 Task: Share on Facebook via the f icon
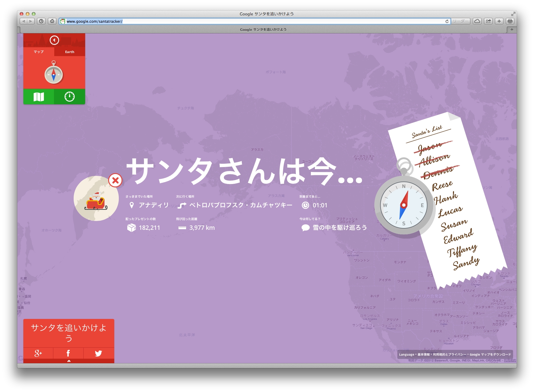(x=68, y=353)
